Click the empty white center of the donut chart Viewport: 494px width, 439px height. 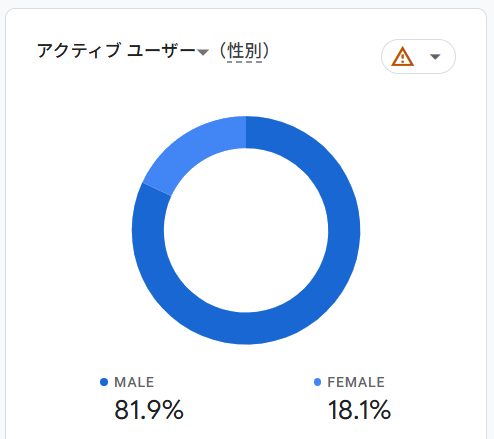tap(246, 230)
